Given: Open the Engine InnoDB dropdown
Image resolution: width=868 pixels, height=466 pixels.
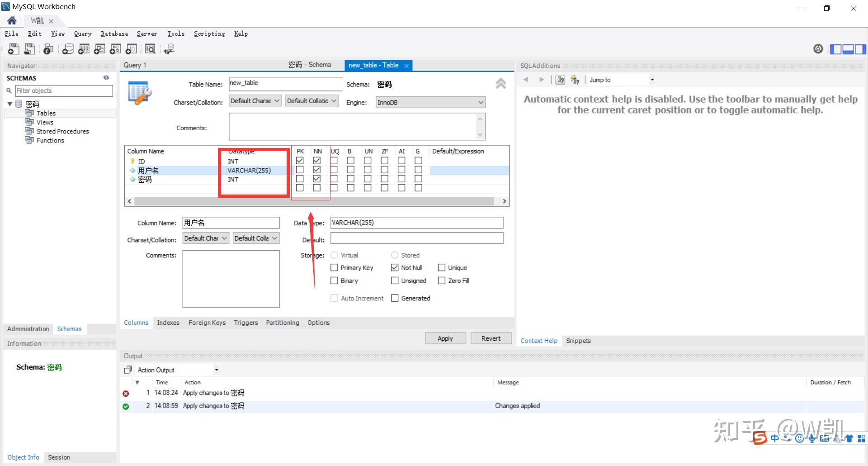Looking at the screenshot, I should tap(431, 103).
